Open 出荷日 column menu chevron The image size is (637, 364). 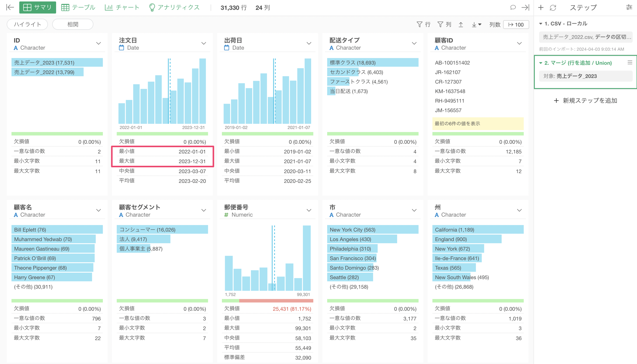309,43
